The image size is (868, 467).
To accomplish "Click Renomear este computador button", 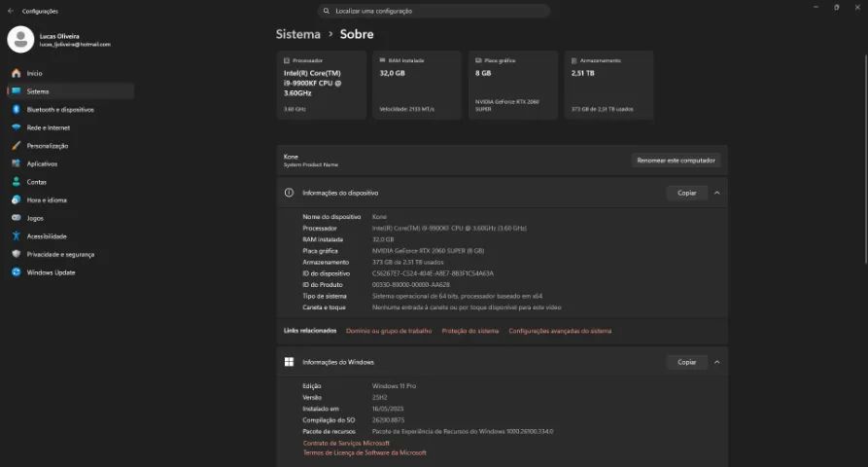I will 676,161.
